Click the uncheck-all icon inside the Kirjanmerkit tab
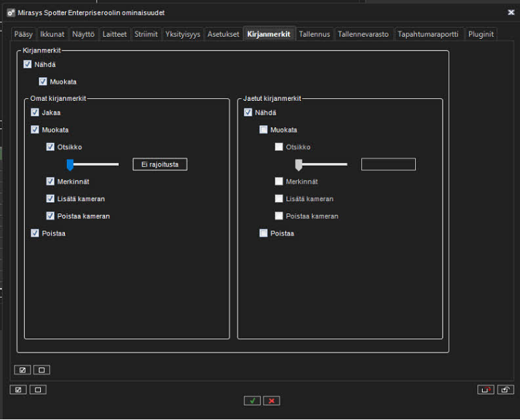Screen dimensions: 520x420 coord(41,370)
